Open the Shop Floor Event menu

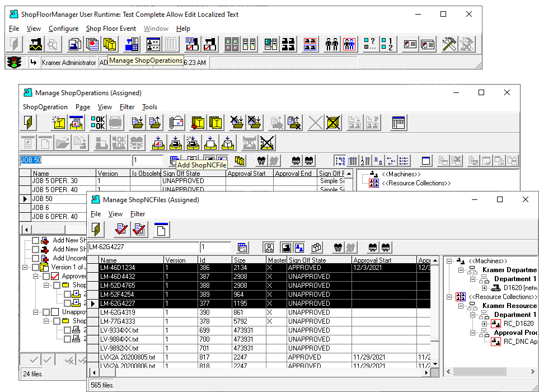pos(111,29)
